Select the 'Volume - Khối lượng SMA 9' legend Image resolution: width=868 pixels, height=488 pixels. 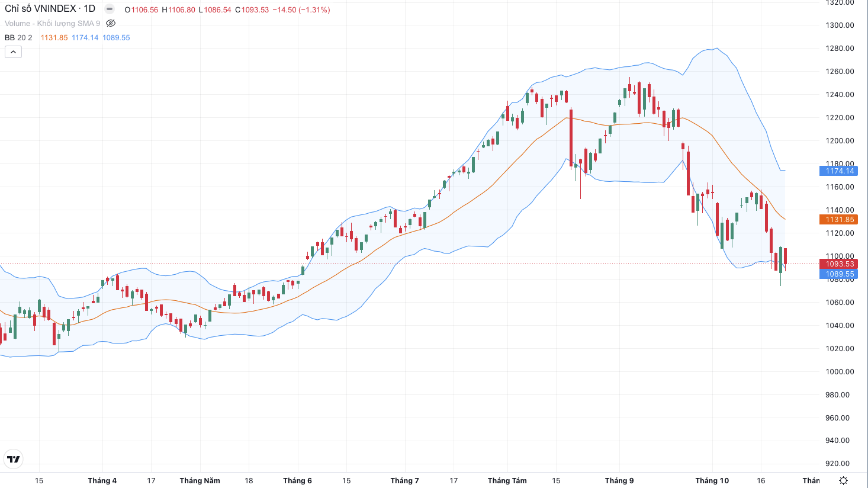click(x=53, y=23)
